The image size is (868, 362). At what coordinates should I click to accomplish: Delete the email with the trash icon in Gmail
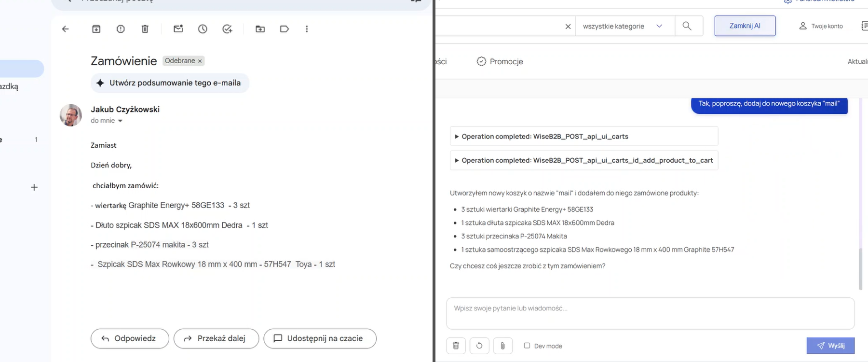[x=145, y=29]
